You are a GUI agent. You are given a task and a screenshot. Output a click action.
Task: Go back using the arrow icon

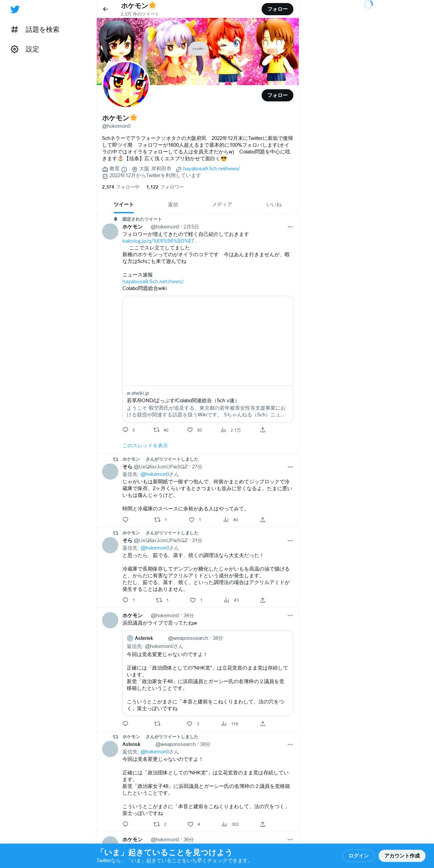tap(105, 9)
